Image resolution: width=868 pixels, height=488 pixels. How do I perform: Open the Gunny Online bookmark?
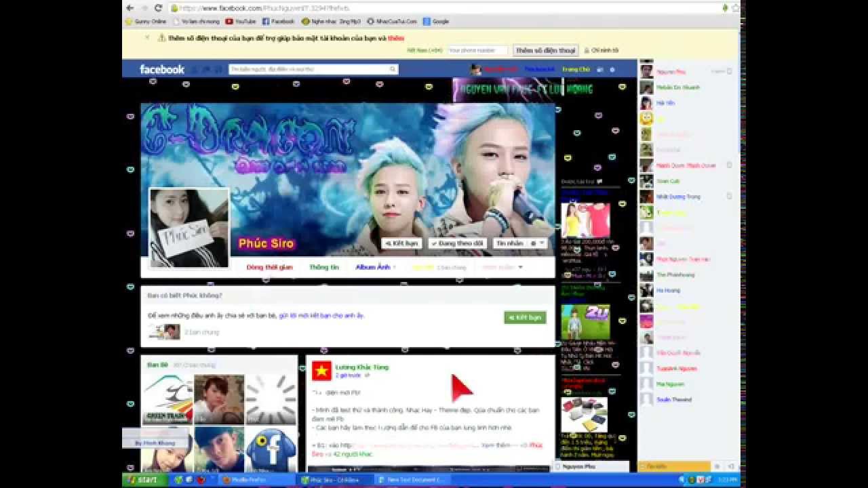coord(146,22)
